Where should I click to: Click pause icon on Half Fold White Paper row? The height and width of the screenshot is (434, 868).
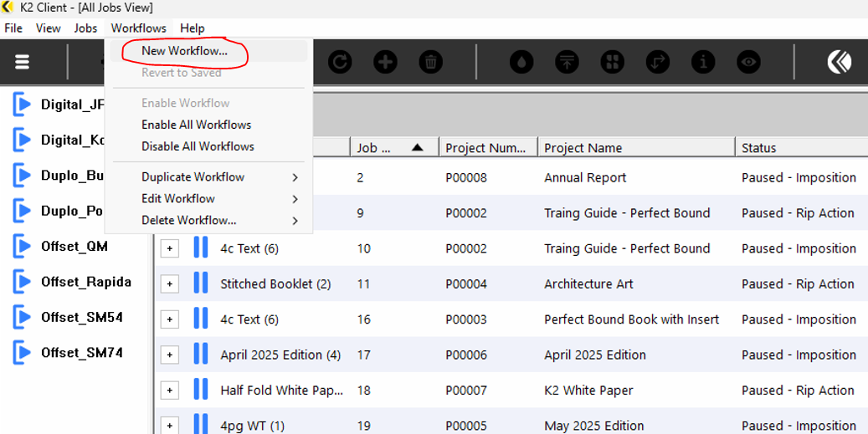200,390
